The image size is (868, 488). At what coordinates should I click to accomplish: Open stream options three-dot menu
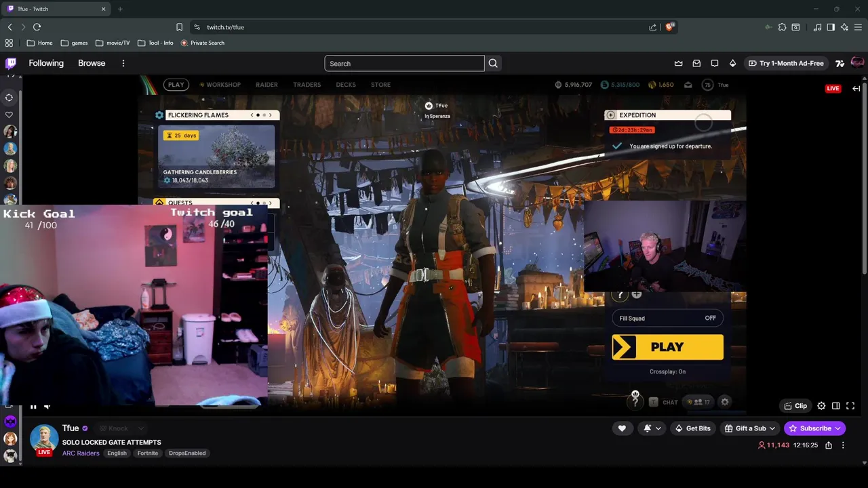click(843, 445)
